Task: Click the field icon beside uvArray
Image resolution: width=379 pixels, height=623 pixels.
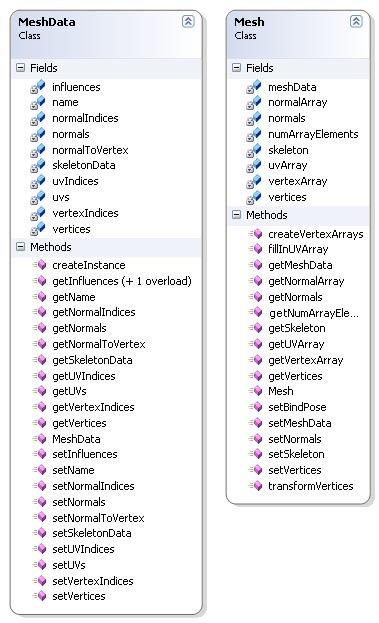Action: click(x=254, y=165)
